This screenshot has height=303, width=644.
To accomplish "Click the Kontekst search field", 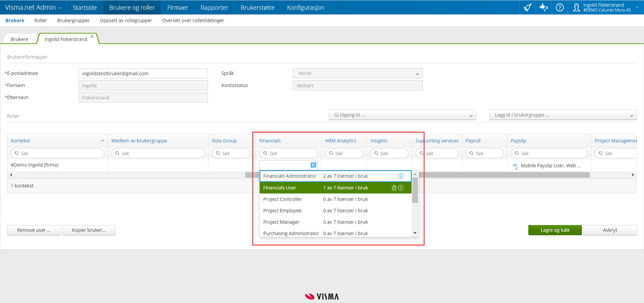I will point(57,153).
